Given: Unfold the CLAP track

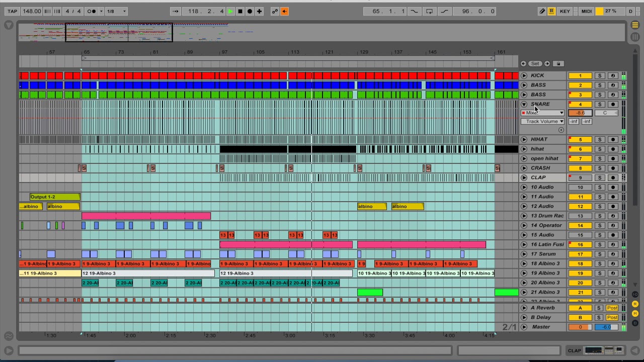Looking at the screenshot, I should point(524,177).
